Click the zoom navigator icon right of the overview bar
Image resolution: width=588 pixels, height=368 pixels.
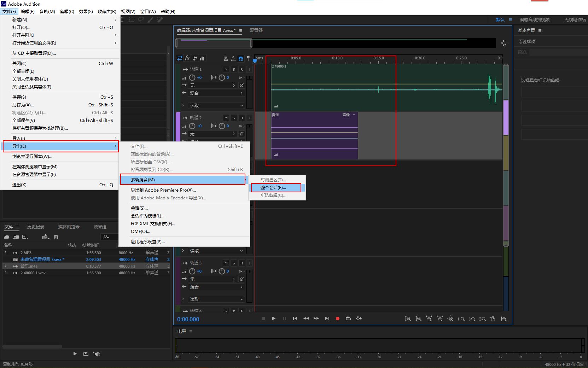[x=504, y=43]
